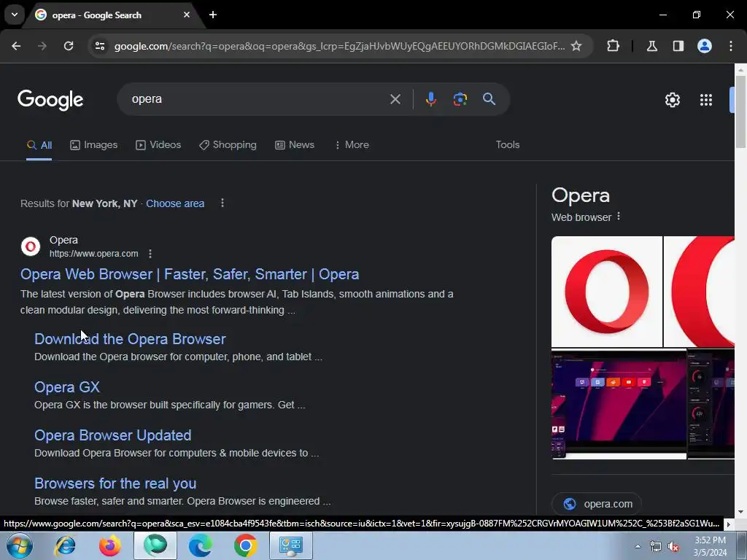
Task: Open the clock showing 3:52 PM
Action: click(x=710, y=546)
